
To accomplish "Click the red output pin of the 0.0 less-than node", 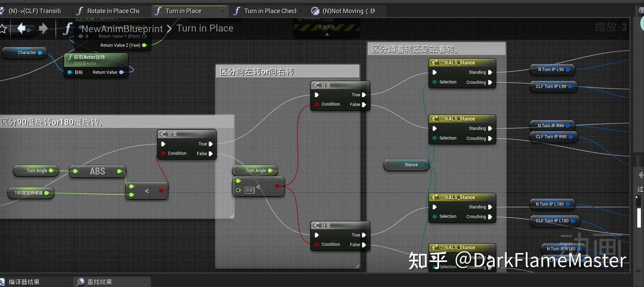I will click(x=277, y=186).
